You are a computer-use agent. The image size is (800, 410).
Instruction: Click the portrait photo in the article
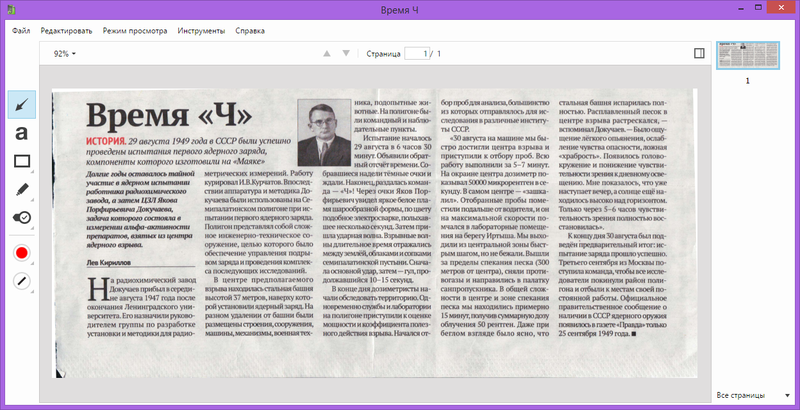coord(324,133)
